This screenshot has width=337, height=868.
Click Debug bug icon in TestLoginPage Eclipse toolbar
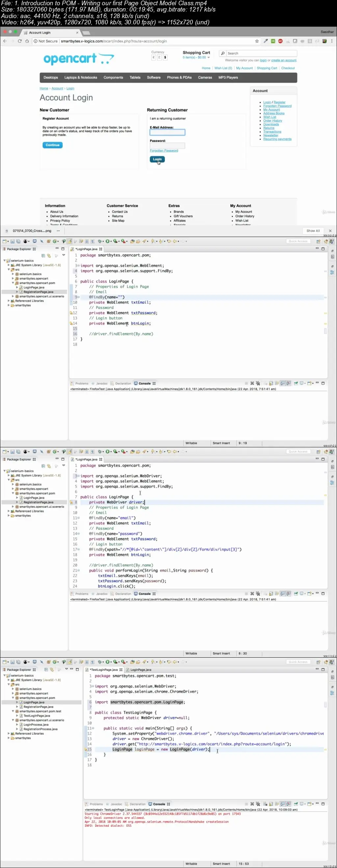point(100,662)
